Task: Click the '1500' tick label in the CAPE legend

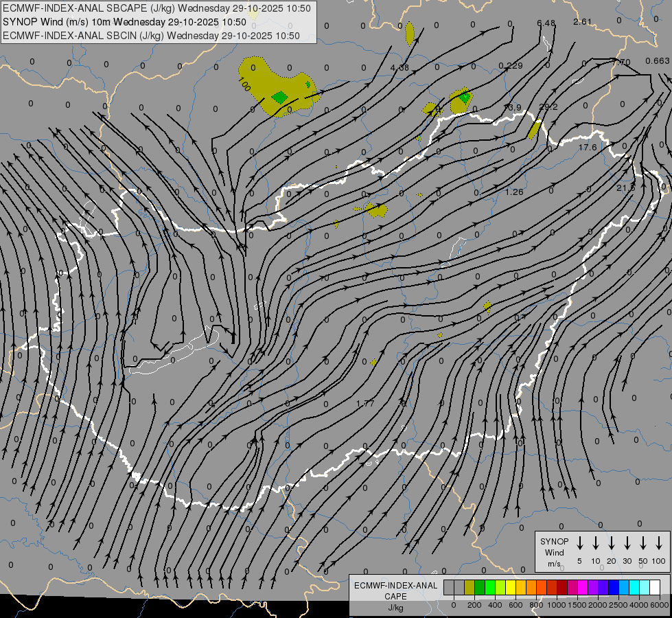Action: pos(577,605)
